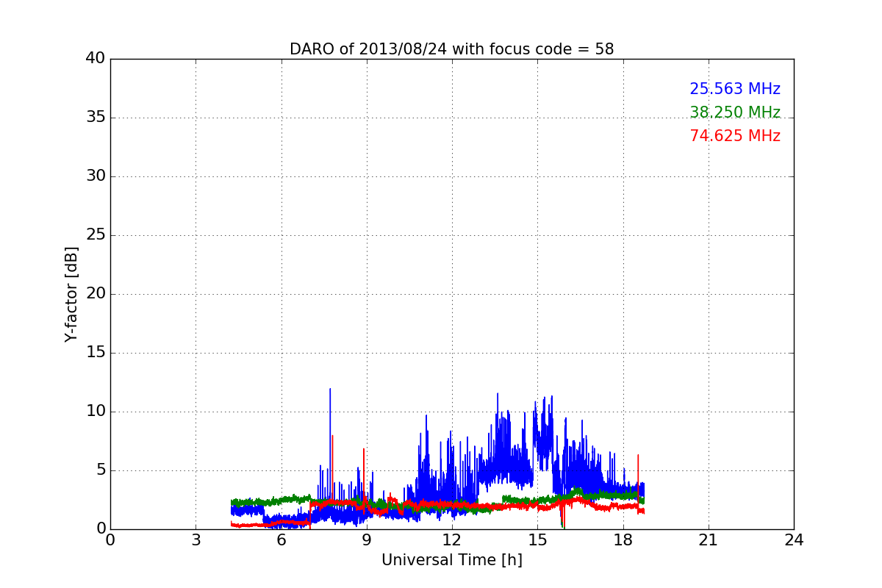Click x-axis tick value 18
The image size is (882, 588).
click(623, 540)
